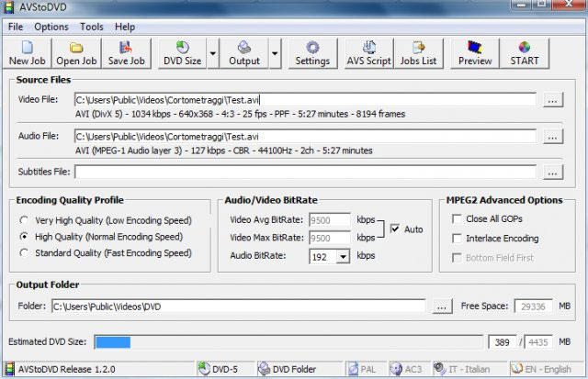Select High Quality (Normal Encoding Speed)

pyautogui.click(x=24, y=237)
